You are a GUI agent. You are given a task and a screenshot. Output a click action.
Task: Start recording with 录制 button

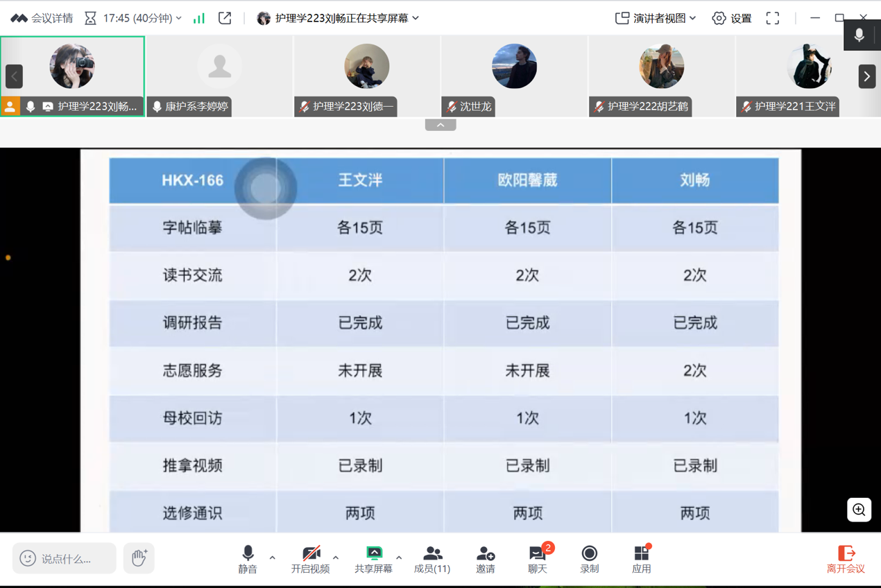589,559
